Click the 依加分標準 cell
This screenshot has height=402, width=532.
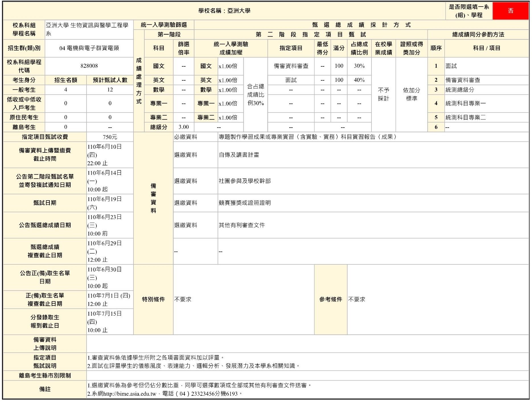tap(412, 94)
